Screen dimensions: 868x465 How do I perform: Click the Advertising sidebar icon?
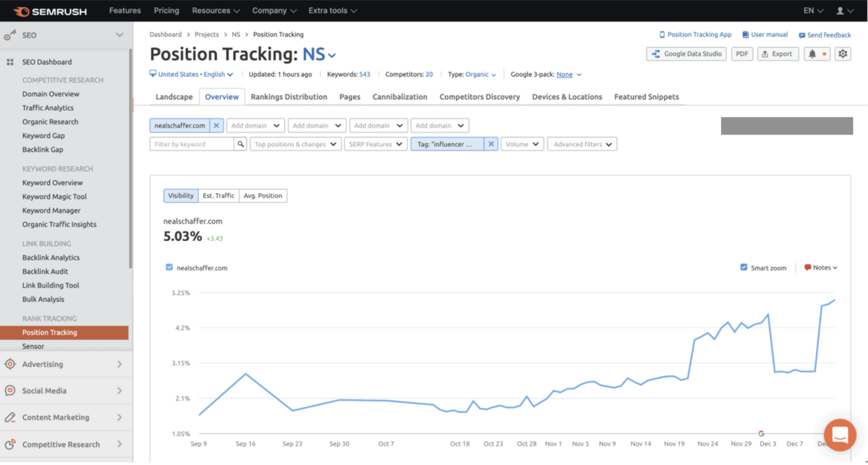[x=10, y=364]
